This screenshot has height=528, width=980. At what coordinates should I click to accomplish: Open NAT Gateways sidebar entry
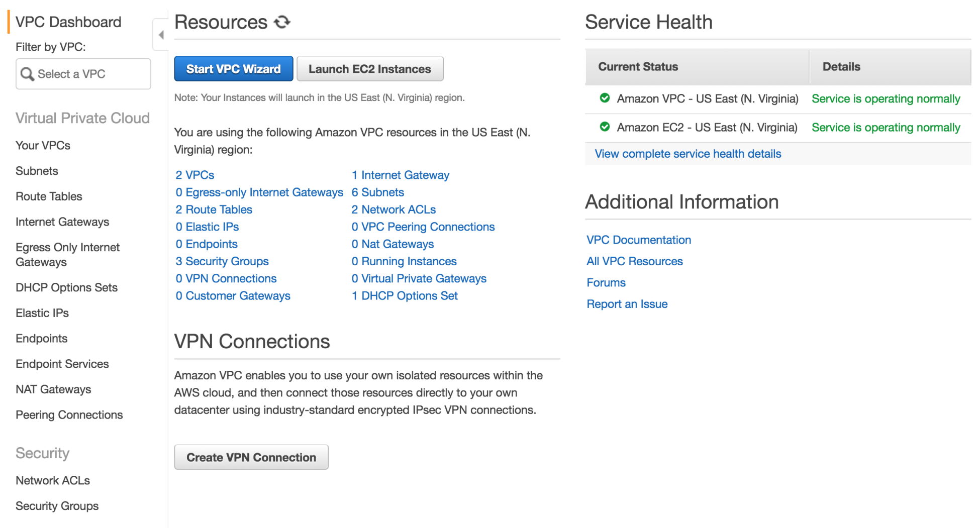(53, 389)
